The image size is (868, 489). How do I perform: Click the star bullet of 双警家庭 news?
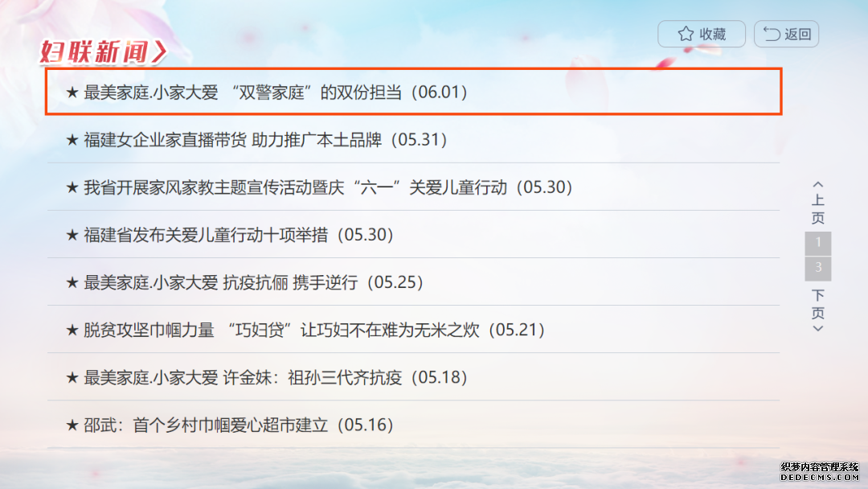pyautogui.click(x=72, y=92)
